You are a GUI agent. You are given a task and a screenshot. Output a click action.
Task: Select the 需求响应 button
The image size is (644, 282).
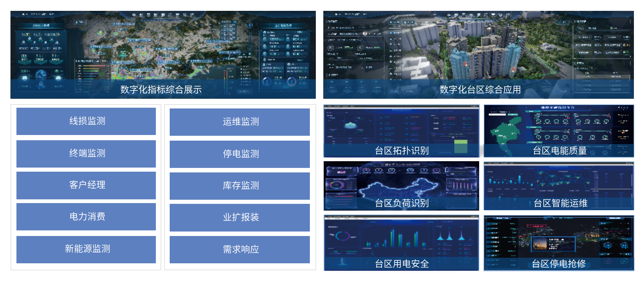(240, 249)
